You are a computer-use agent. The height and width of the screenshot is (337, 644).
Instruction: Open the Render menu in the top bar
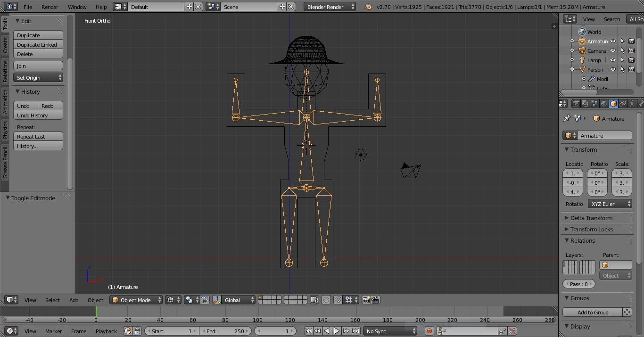[50, 7]
